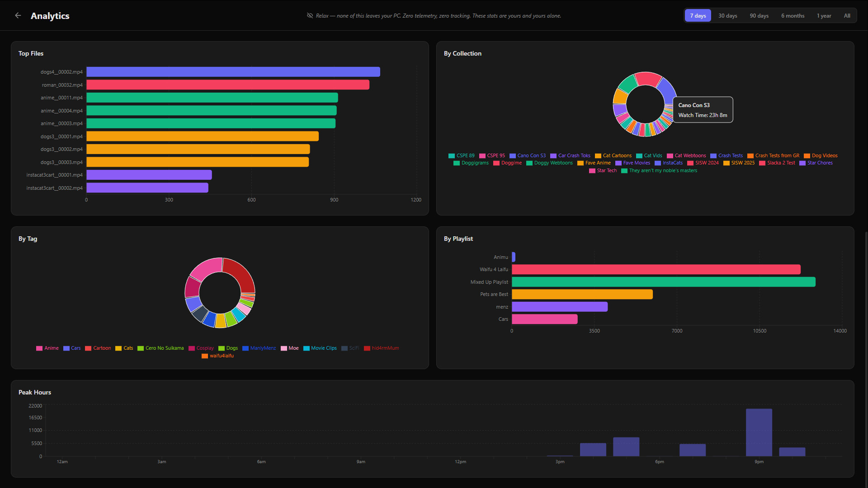Click the Mixed Up Playlist bar
The width and height of the screenshot is (868, 488).
pos(663,282)
